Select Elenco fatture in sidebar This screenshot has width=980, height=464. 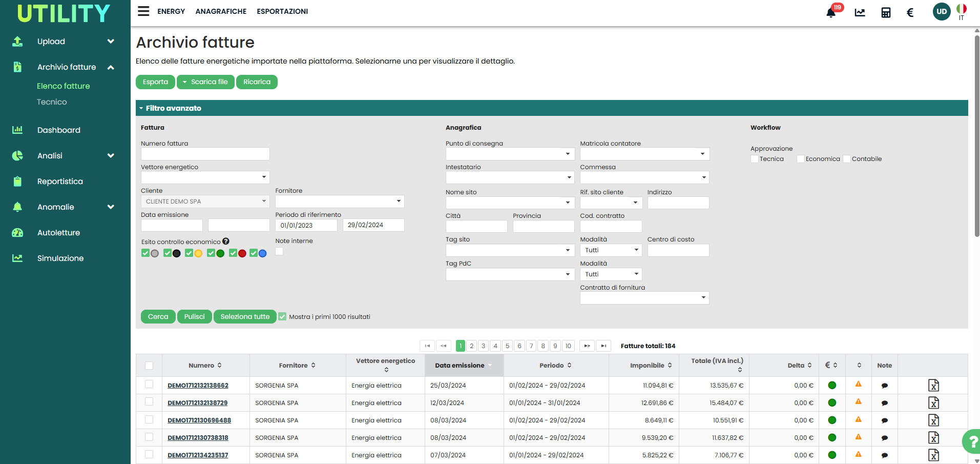pos(64,86)
